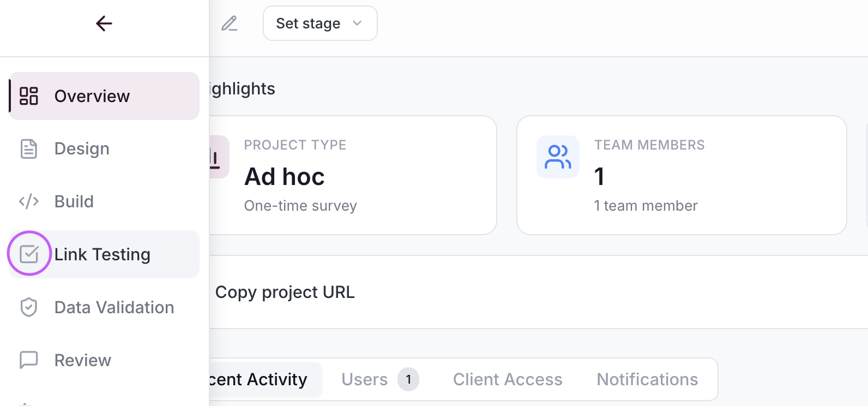The height and width of the screenshot is (406, 868).
Task: Go to Data Validation section
Action: tap(114, 307)
